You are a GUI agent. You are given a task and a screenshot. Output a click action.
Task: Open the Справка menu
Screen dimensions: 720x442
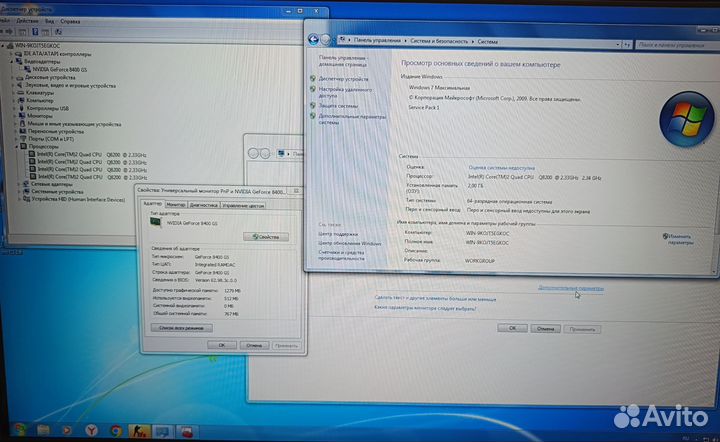(71, 20)
